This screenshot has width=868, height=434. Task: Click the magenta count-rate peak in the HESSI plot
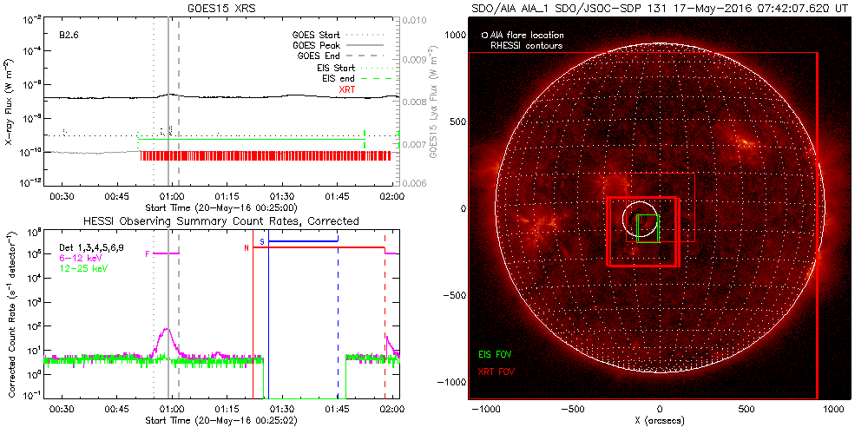[166, 331]
